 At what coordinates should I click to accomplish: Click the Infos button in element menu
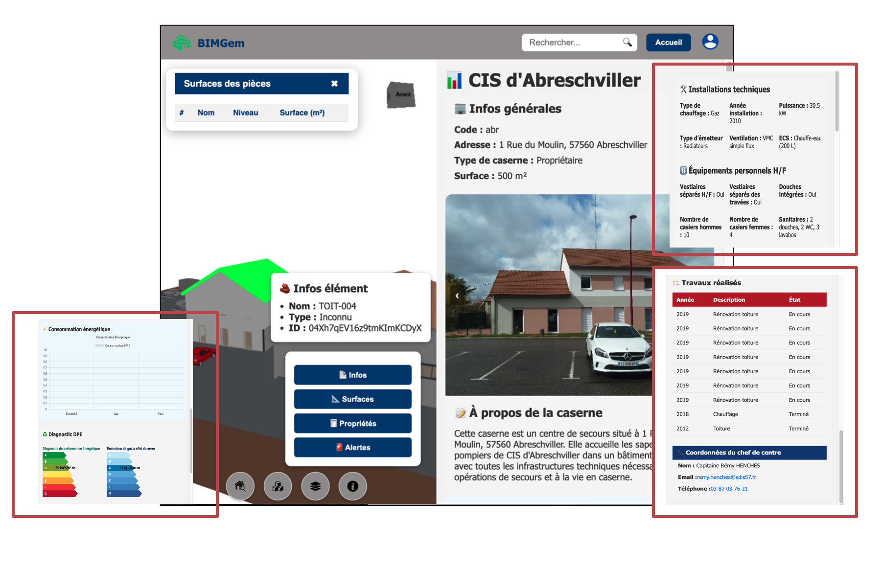(352, 375)
